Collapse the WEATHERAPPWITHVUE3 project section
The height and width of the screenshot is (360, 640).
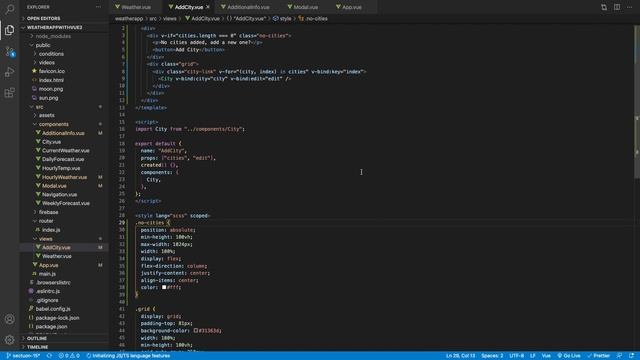coord(54,27)
